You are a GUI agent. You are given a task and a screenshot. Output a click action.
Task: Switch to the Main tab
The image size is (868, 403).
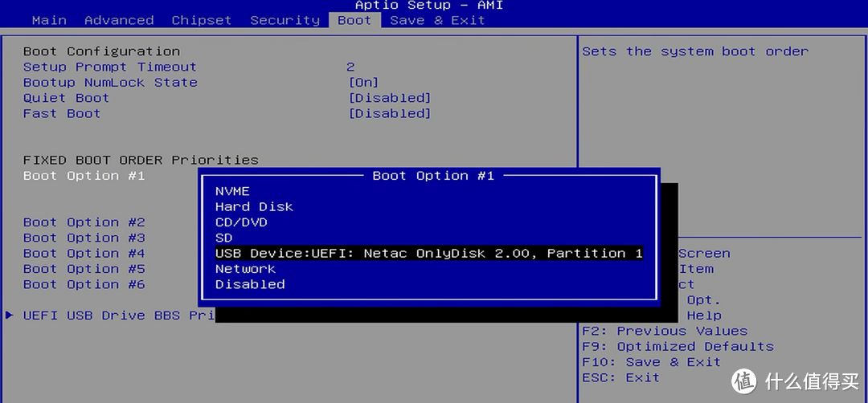coord(49,20)
